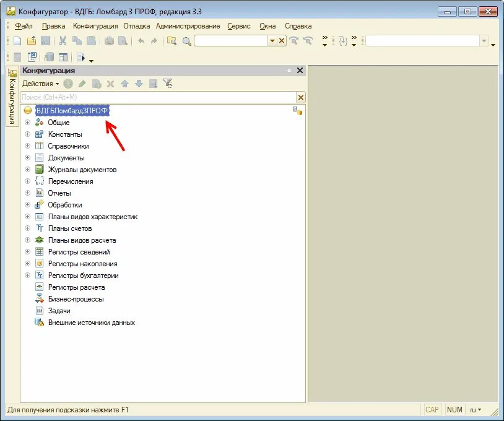Expand the Константы tree node

click(x=28, y=134)
